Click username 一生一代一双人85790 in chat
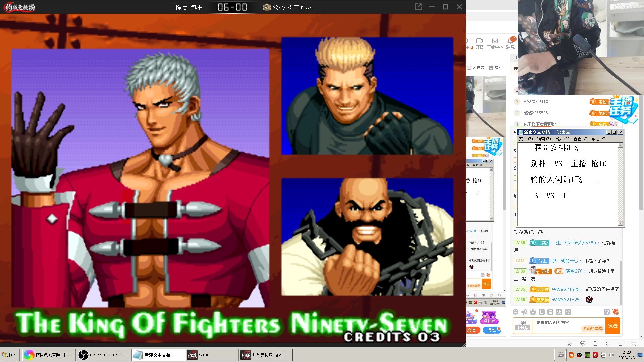This screenshot has height=362, width=644. click(574, 243)
